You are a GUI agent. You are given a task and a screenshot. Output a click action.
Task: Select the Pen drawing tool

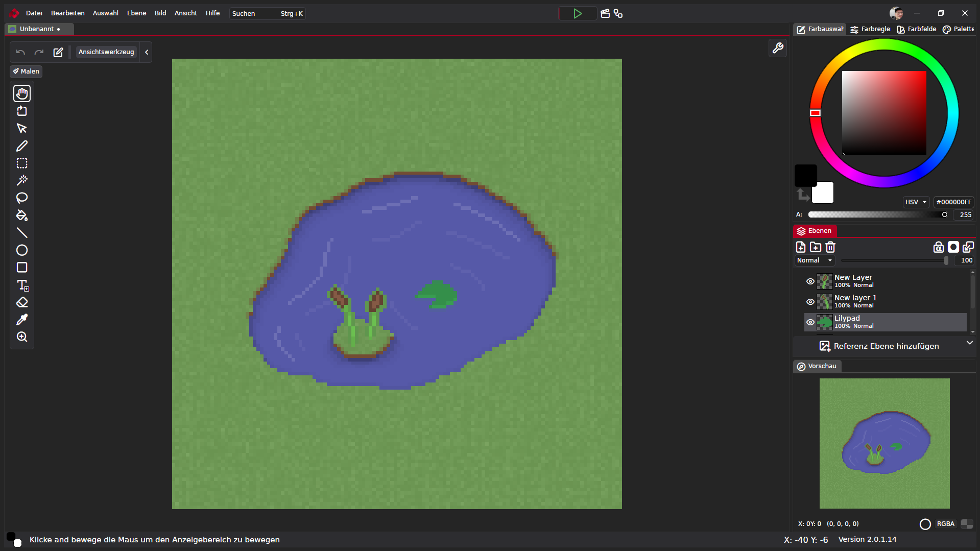pyautogui.click(x=22, y=146)
